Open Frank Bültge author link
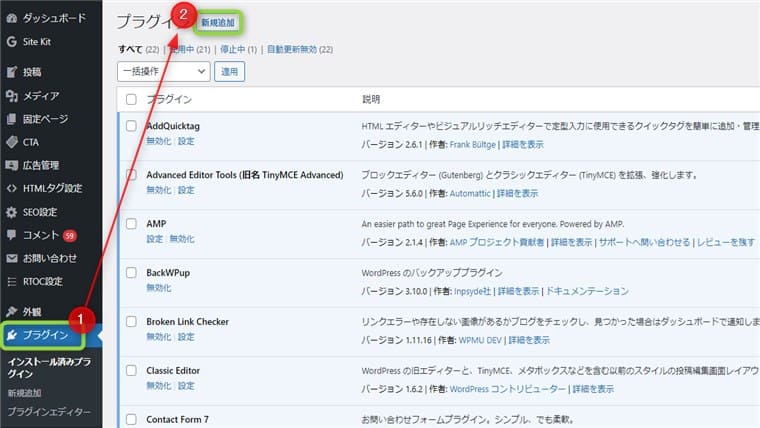The width and height of the screenshot is (760, 428). click(473, 144)
